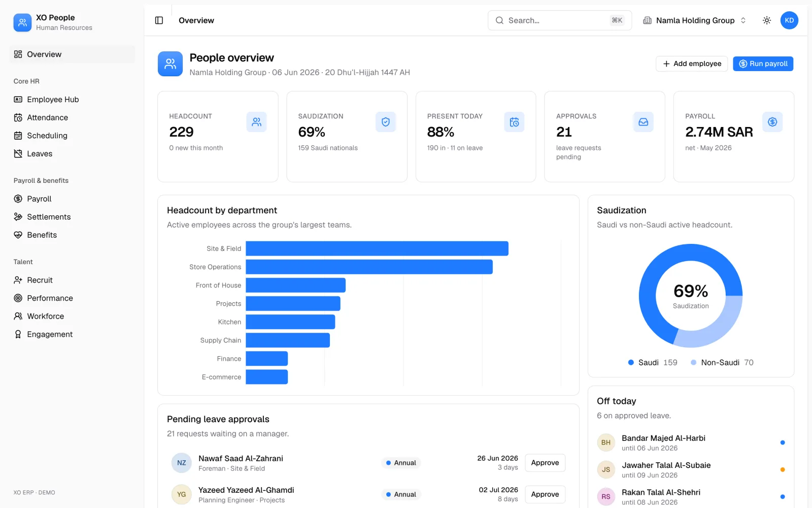Click the Saudi legend blue dot

[631, 362]
